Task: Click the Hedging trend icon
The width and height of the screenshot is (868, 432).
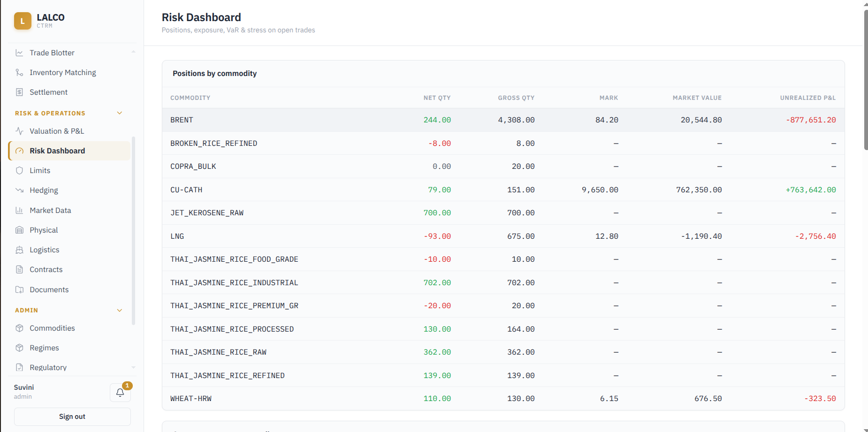Action: [19, 190]
